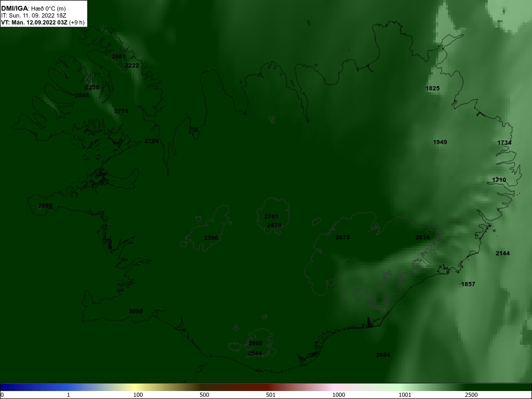Click the 2848 height label
The image size is (532, 399).
coord(82,95)
